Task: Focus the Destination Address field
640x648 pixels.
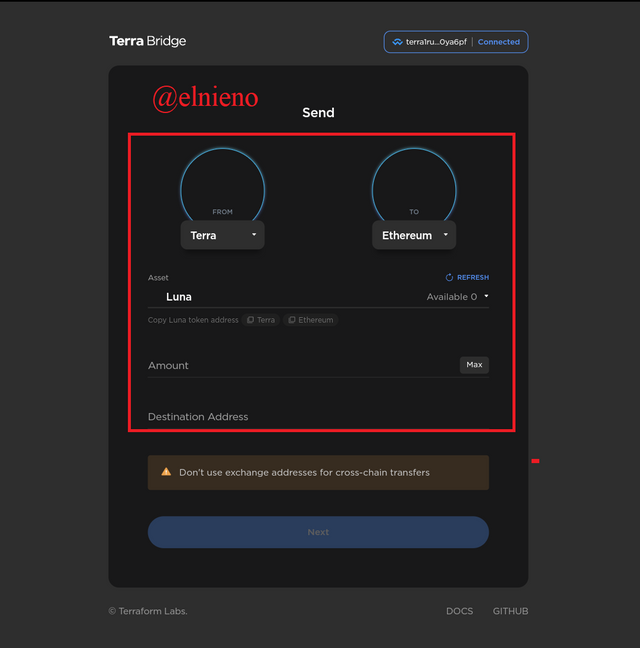Action: tap(318, 417)
